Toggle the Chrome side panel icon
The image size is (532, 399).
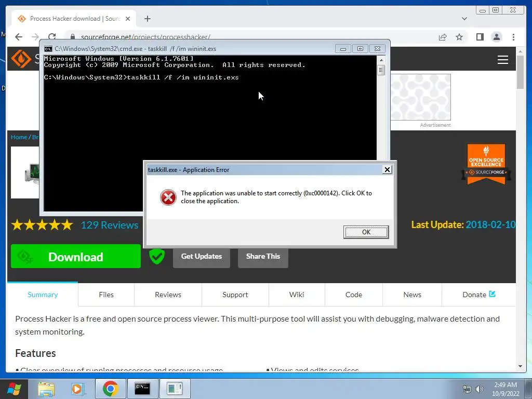[480, 37]
